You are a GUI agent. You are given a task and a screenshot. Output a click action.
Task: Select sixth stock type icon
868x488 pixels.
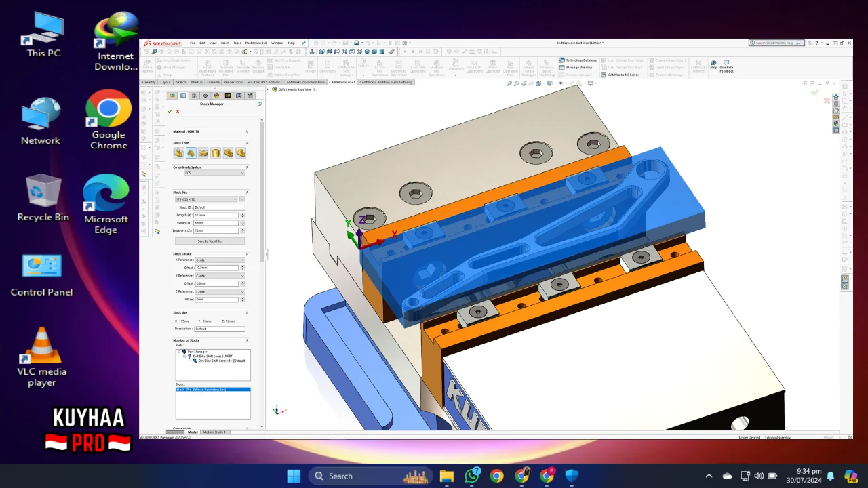tap(240, 153)
